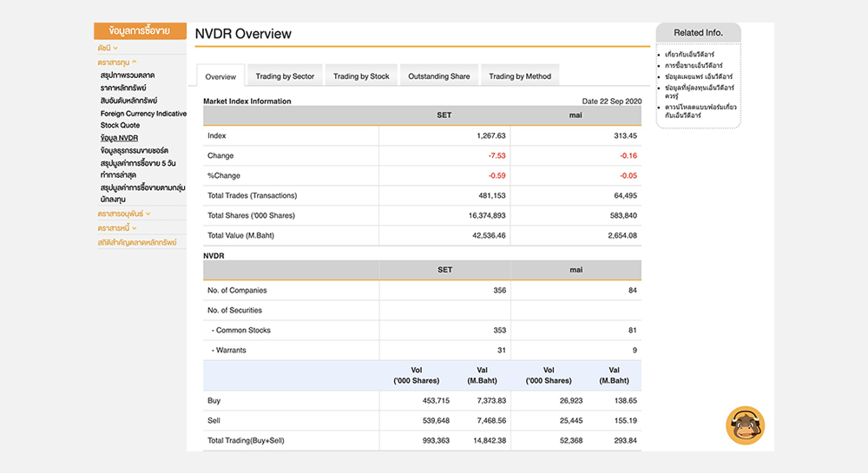Open เกี่ยวกับเอ็นวีดีอาร์ related info link
The height and width of the screenshot is (473, 868).
(x=689, y=54)
